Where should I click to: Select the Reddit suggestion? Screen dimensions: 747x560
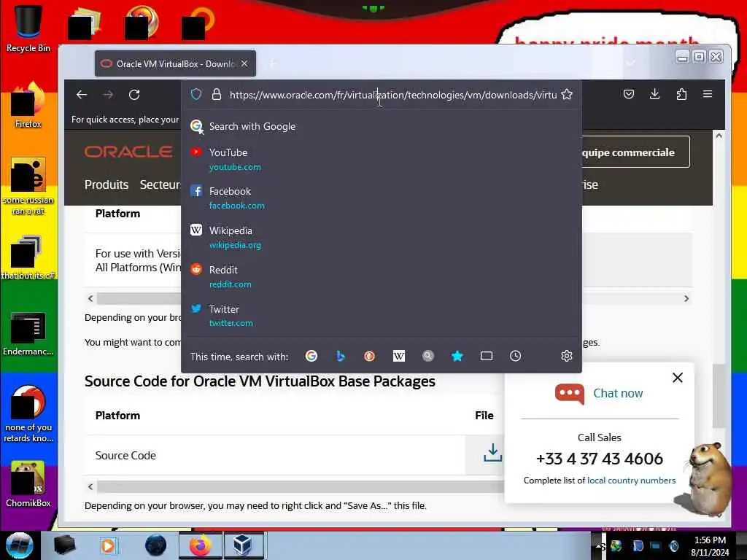[x=381, y=276]
